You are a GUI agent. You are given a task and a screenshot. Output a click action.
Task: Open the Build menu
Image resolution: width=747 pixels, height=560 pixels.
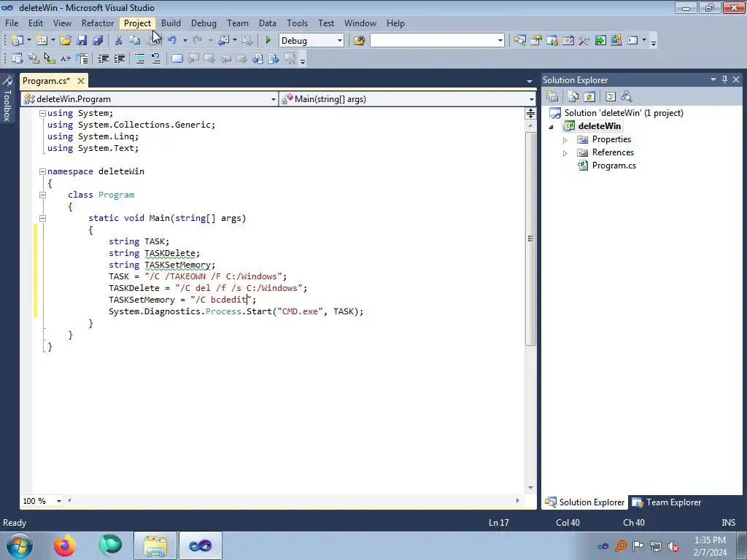click(x=171, y=23)
